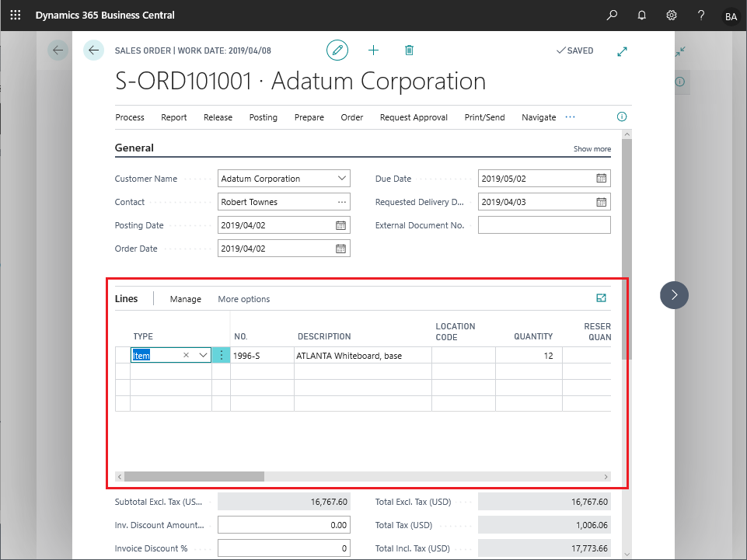Screen dimensions: 747x560
Task: Open the Posting Date calendar picker
Action: [x=340, y=225]
